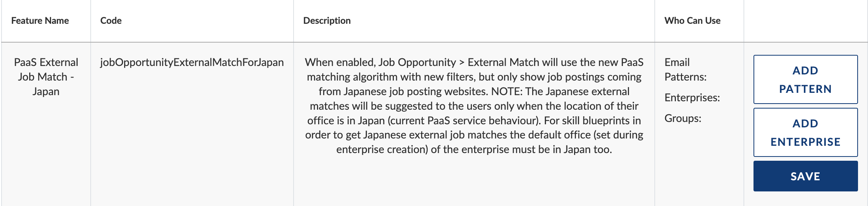The width and height of the screenshot is (868, 206).
Task: Select the jobOpportunityExternalMatchForJapan code text
Action: (x=192, y=62)
